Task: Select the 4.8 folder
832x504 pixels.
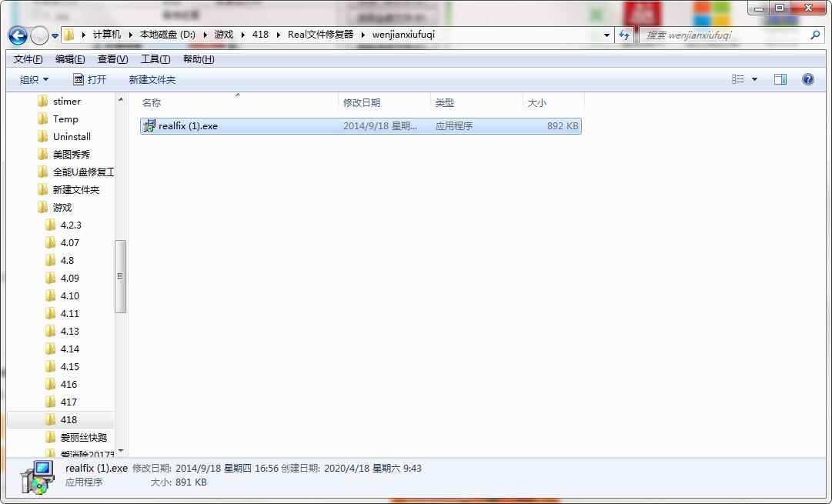Action: (67, 261)
